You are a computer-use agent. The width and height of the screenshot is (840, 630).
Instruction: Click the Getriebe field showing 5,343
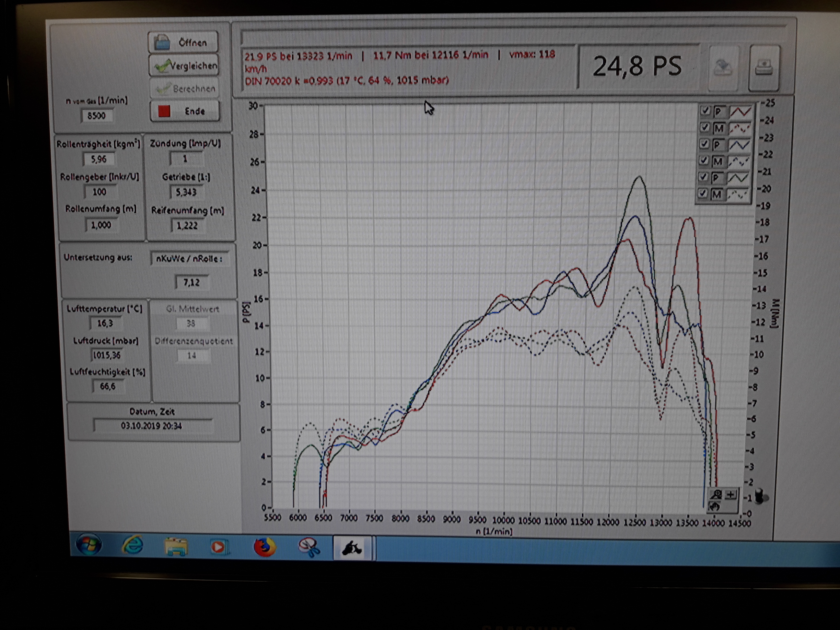[186, 192]
